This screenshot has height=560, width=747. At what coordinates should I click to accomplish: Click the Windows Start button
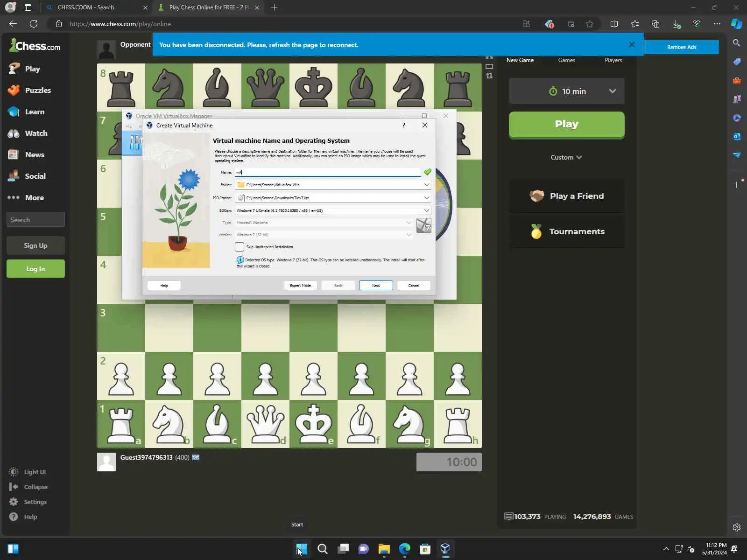point(302,549)
